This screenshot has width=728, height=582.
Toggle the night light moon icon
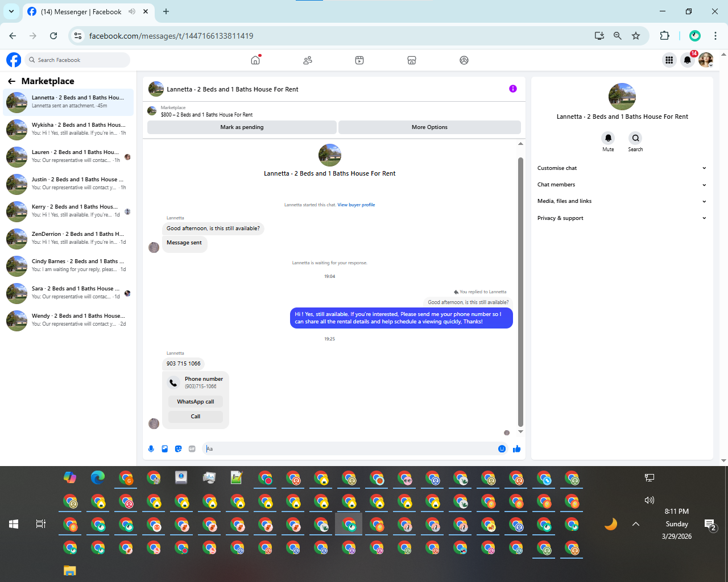[611, 524]
